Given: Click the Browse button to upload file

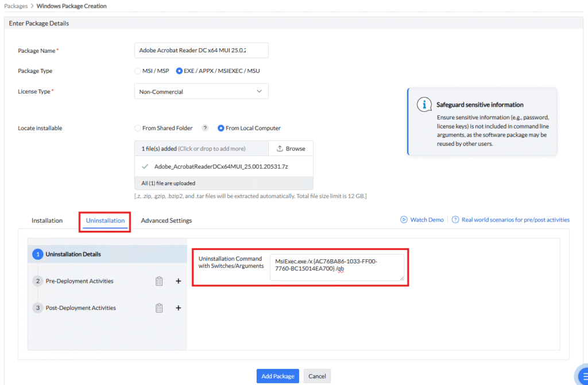Looking at the screenshot, I should [291, 149].
